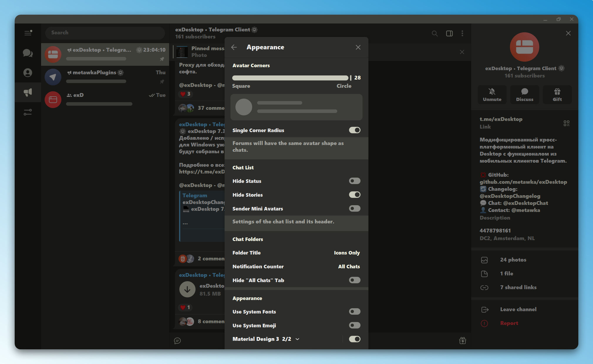Click the search-in-chat magnifier icon

435,33
